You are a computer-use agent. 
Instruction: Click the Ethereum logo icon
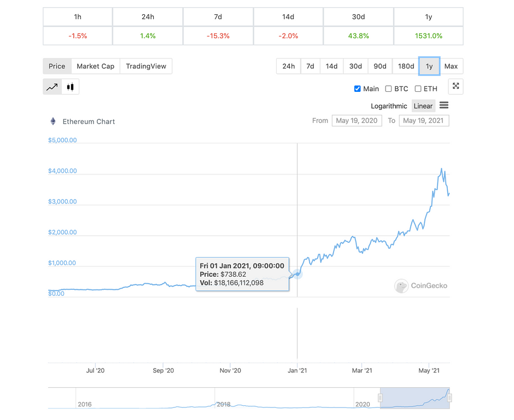[53, 121]
